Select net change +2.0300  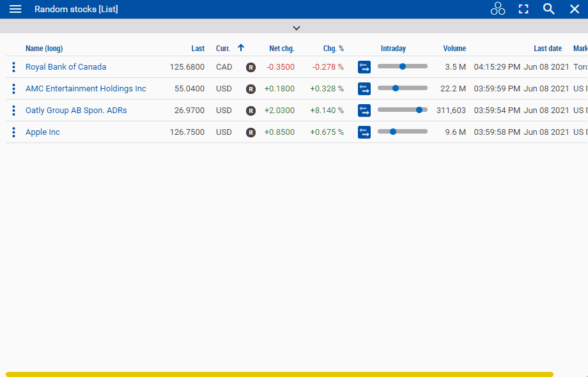pyautogui.click(x=279, y=110)
